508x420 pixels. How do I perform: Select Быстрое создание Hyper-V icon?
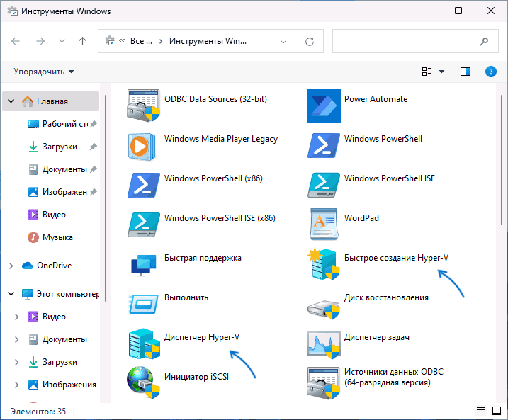coord(324,264)
